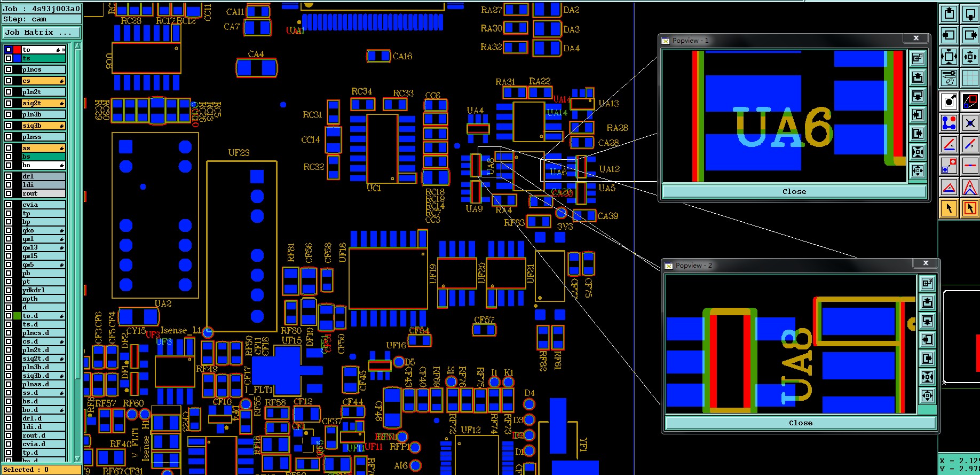Select the feature highlight black circle tool

click(949, 101)
